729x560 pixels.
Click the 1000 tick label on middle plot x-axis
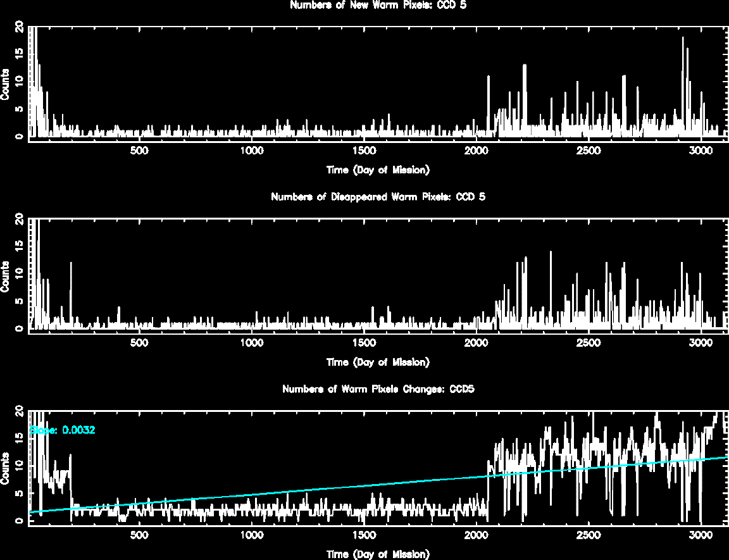point(251,343)
